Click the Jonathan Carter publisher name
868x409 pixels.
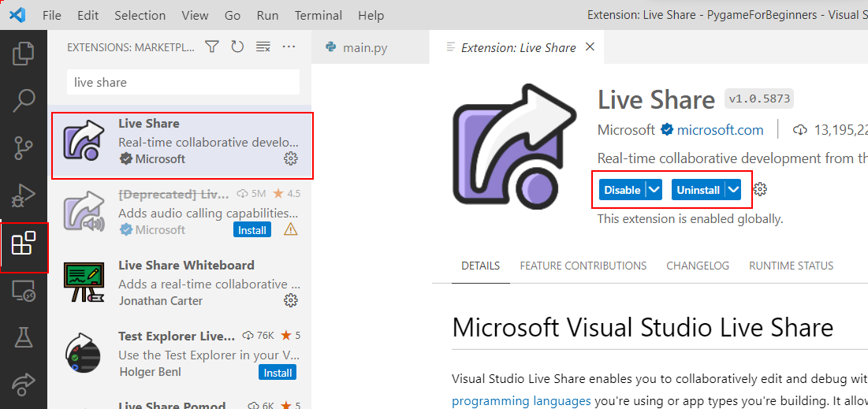161,300
